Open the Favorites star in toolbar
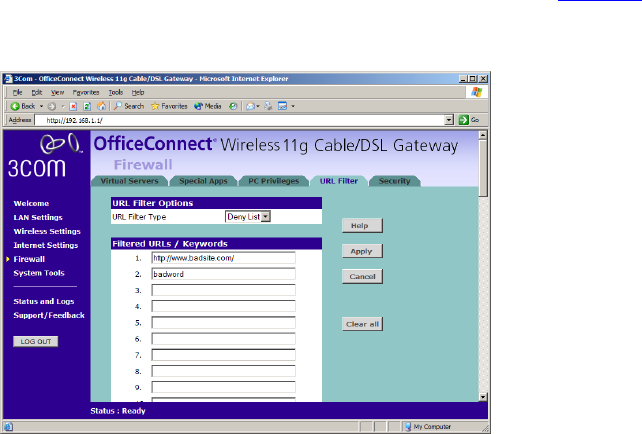642x434 pixels. click(169, 106)
